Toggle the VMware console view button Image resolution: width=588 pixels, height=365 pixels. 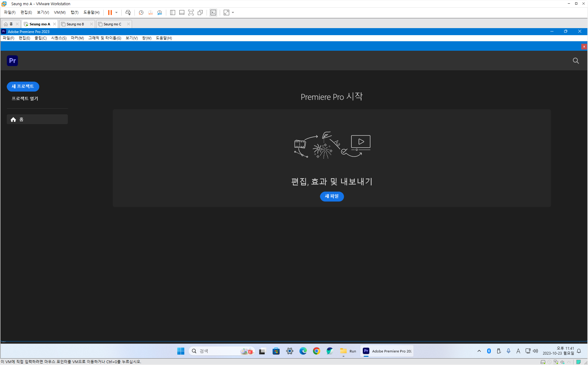213,13
